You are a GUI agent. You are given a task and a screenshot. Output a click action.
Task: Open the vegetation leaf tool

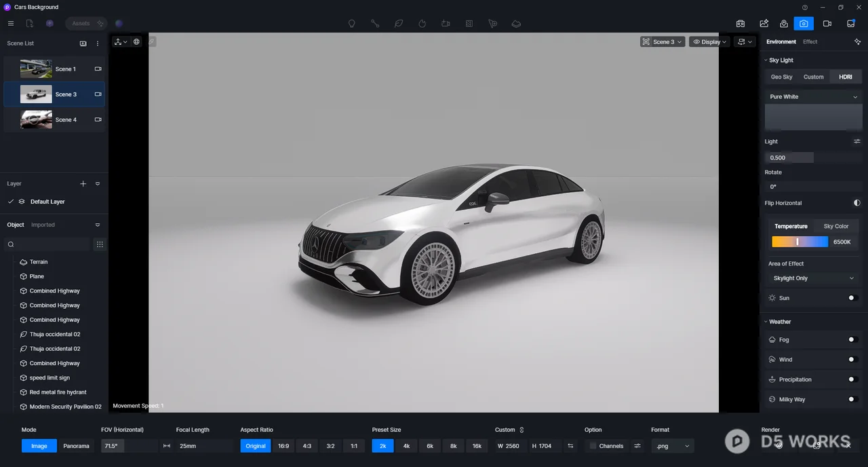coord(399,23)
